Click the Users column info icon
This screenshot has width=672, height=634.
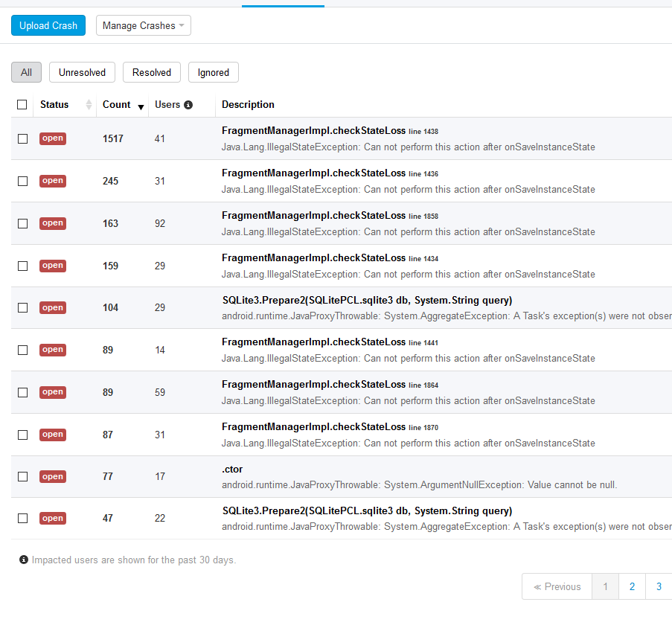[187, 104]
